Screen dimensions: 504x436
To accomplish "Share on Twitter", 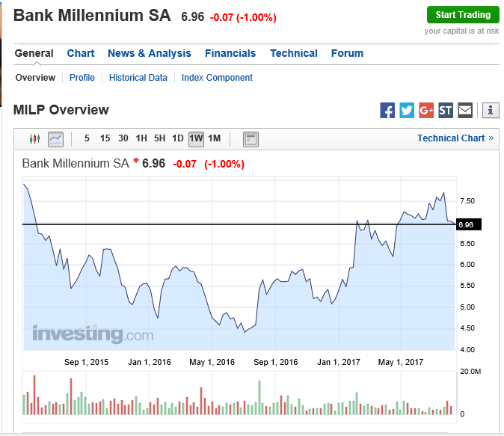I will click(407, 110).
